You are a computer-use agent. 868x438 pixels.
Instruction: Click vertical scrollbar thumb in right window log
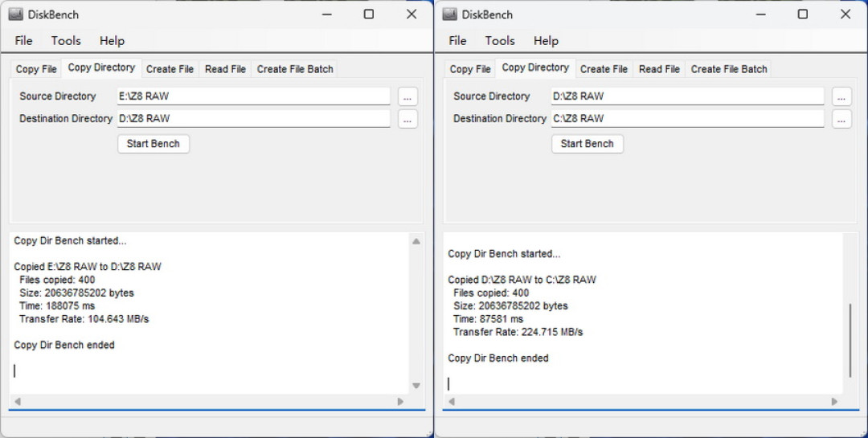pyautogui.click(x=850, y=341)
